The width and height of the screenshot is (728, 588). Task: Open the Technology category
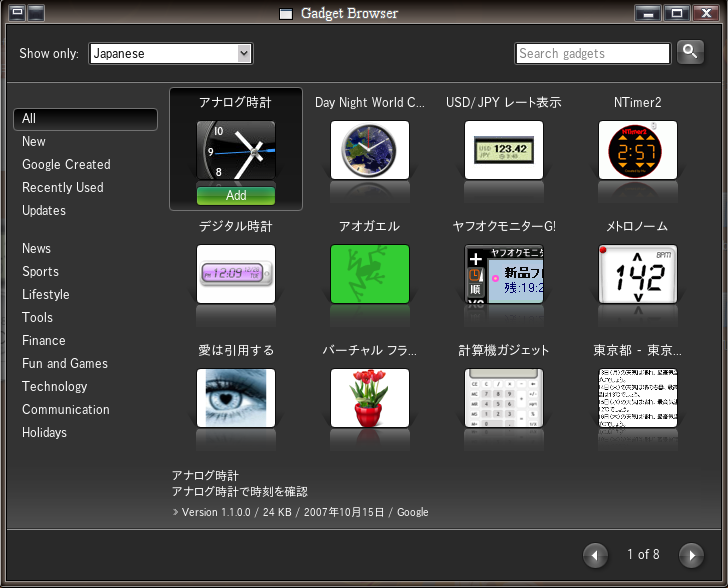click(x=54, y=386)
